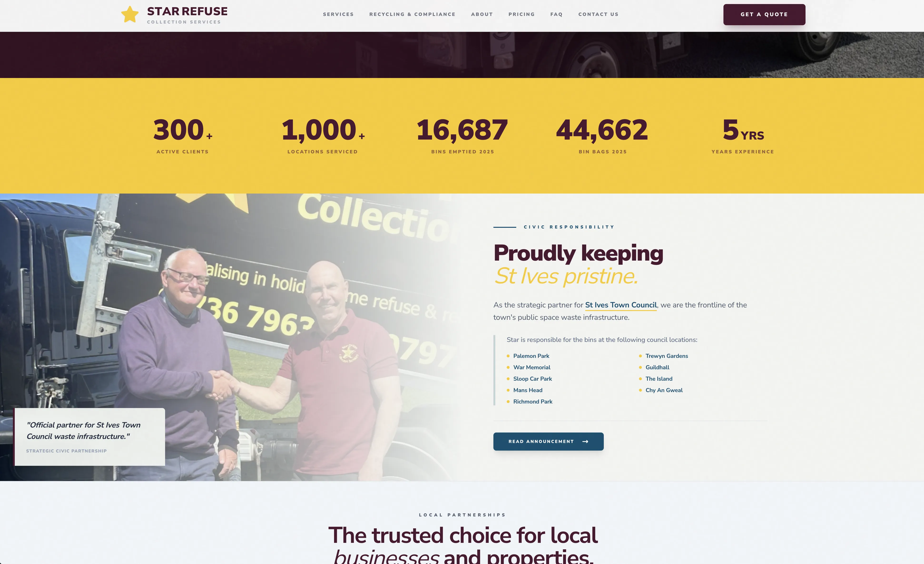This screenshot has width=924, height=564.
Task: Click the yellow star logo icon
Action: pyautogui.click(x=130, y=14)
